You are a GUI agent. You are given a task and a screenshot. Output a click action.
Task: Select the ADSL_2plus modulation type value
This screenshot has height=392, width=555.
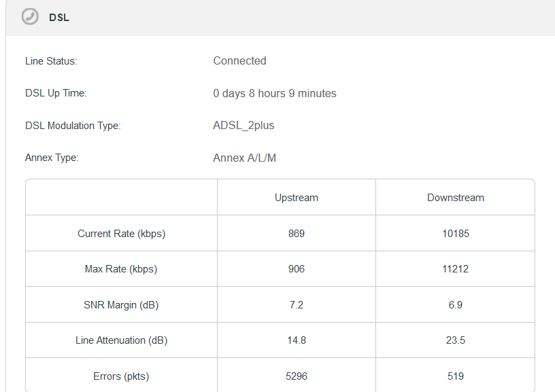pyautogui.click(x=243, y=126)
